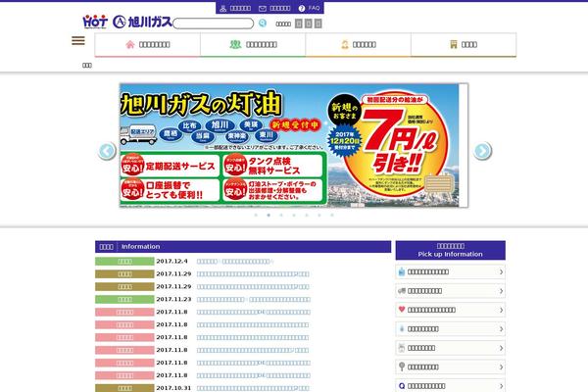This screenshot has width=588, height=392.
Task: Open the nav tab with orange person icon
Action: (x=358, y=45)
